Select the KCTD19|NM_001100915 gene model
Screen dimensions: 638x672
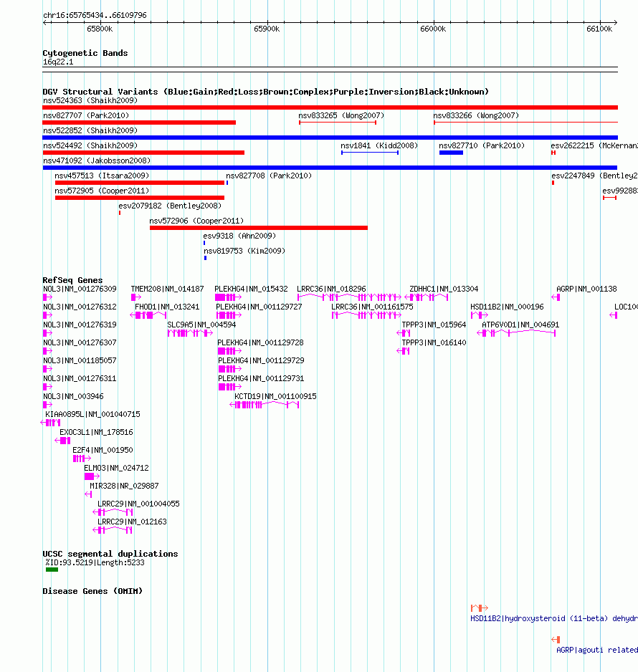pyautogui.click(x=264, y=405)
